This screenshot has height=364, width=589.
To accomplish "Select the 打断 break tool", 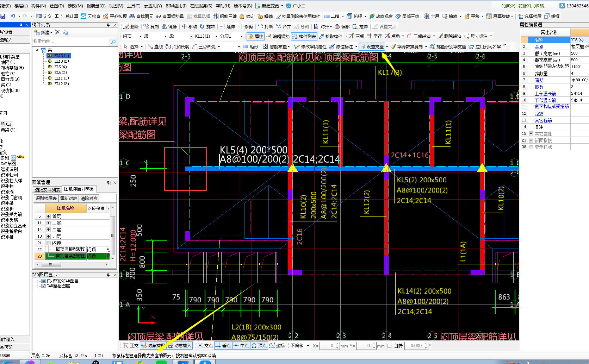I will 265,26.
